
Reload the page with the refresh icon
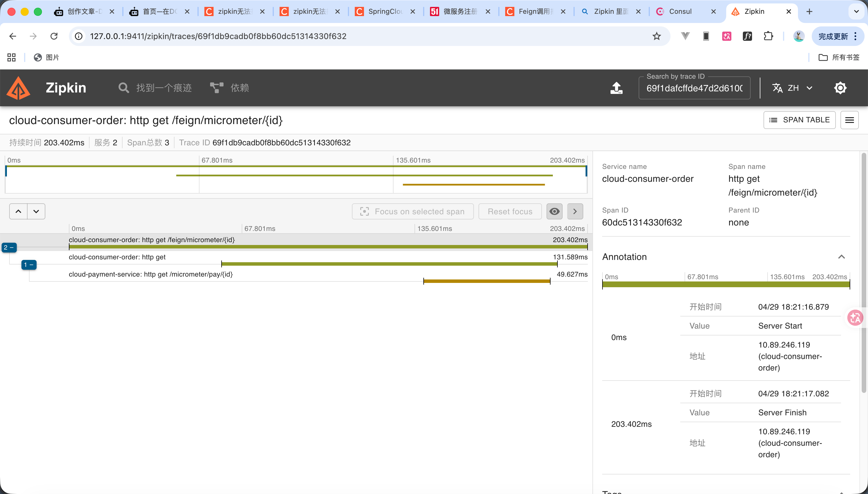point(54,36)
